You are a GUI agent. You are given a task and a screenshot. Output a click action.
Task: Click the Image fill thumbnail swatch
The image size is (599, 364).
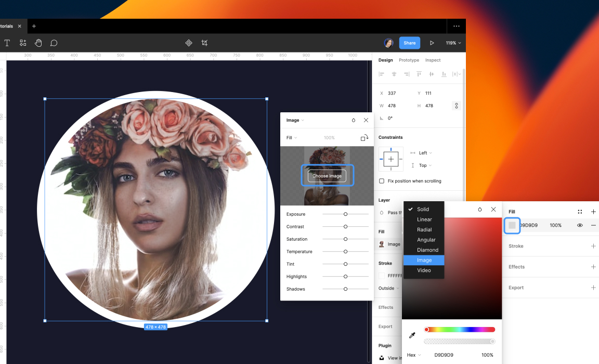click(x=381, y=244)
